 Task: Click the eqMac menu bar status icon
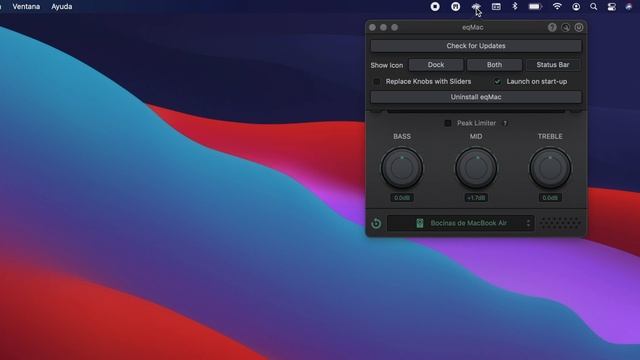click(476, 7)
